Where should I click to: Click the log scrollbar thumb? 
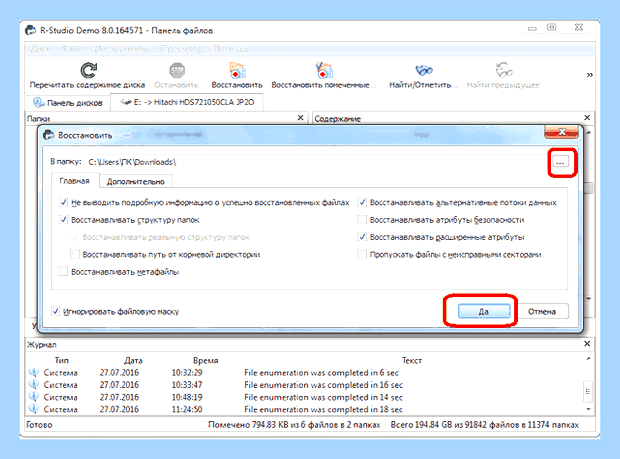click(588, 391)
